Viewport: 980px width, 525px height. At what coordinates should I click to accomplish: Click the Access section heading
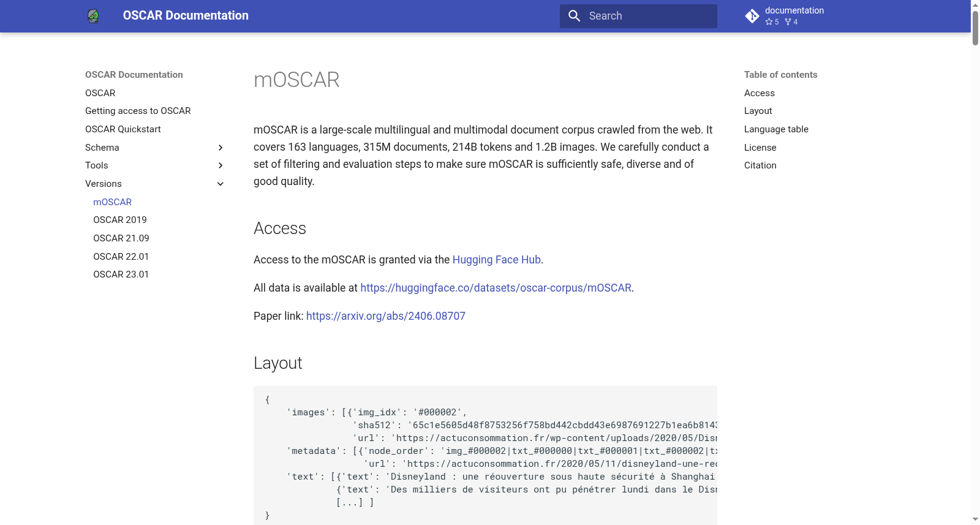point(280,229)
